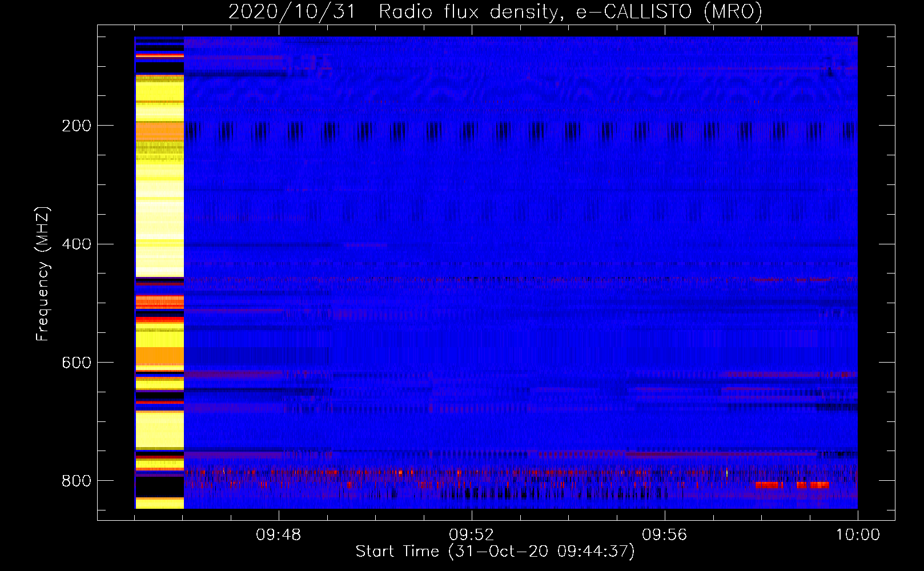
Task: Click the '800' frequency tick label
Action: (x=77, y=481)
